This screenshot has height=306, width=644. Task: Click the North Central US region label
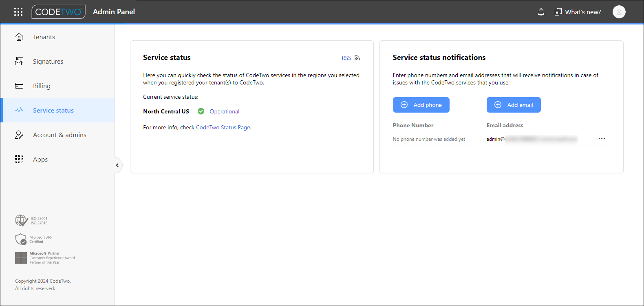(166, 111)
